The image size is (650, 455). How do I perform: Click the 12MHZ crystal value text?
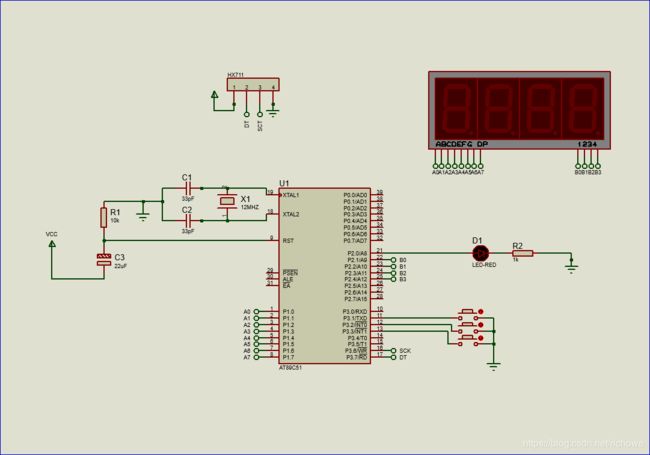250,207
